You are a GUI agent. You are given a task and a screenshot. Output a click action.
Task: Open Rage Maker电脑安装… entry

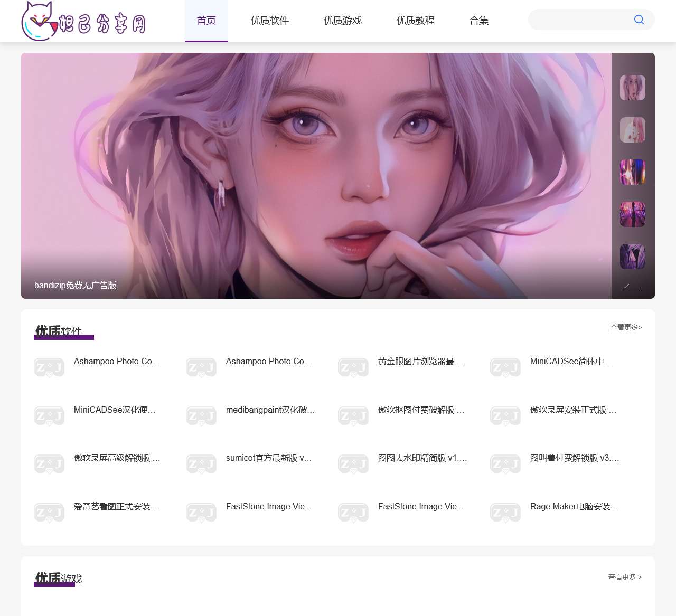point(574,507)
